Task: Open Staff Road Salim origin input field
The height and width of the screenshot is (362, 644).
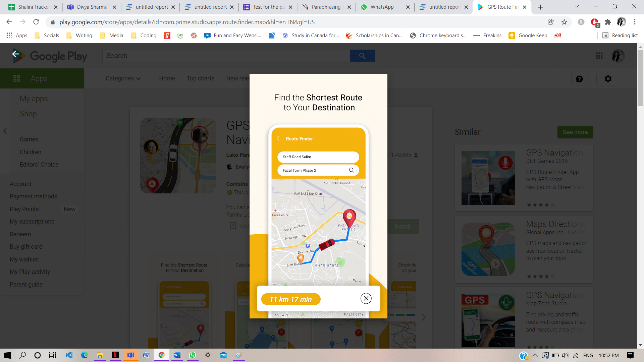Action: click(318, 157)
